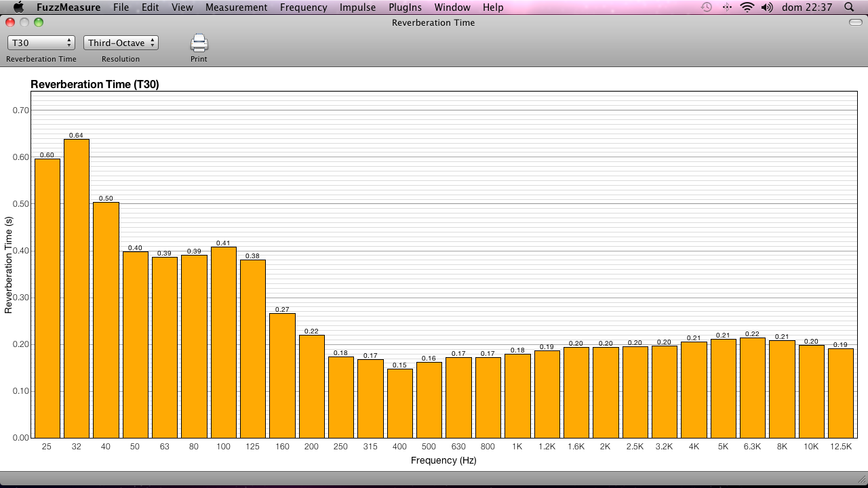Click the 0.70 y-axis tick label
This screenshot has height=488, width=868.
[21, 110]
